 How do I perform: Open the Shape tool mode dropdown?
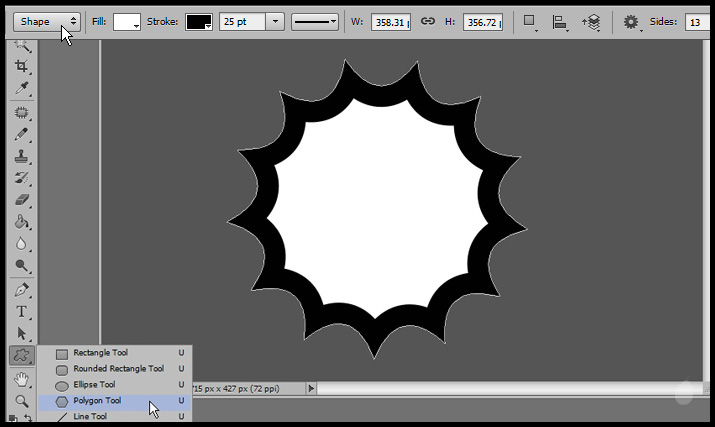coord(47,21)
